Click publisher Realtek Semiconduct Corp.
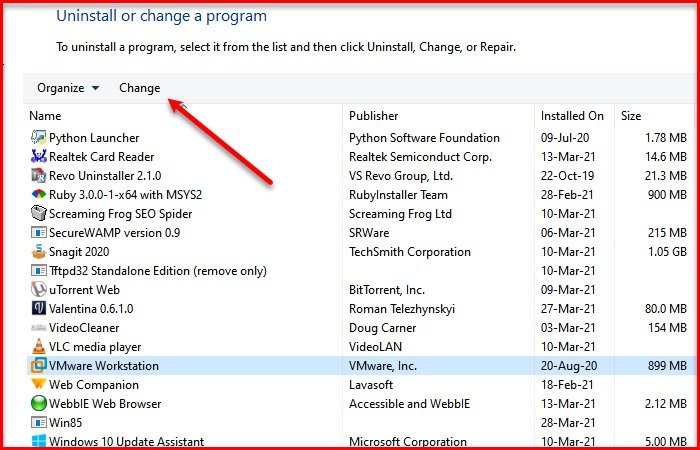 click(x=421, y=157)
